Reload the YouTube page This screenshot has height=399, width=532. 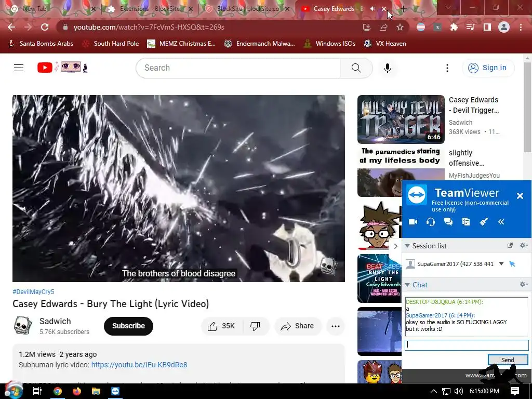click(x=45, y=27)
